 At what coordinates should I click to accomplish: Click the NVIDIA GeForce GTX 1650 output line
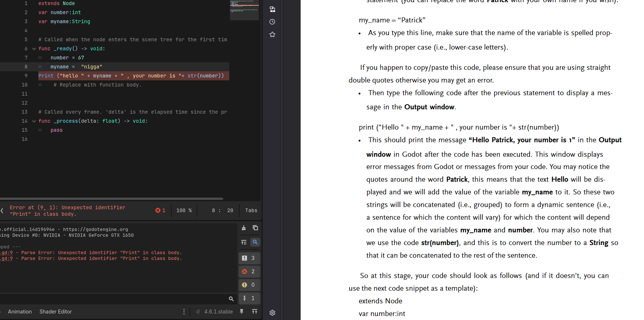(67, 235)
